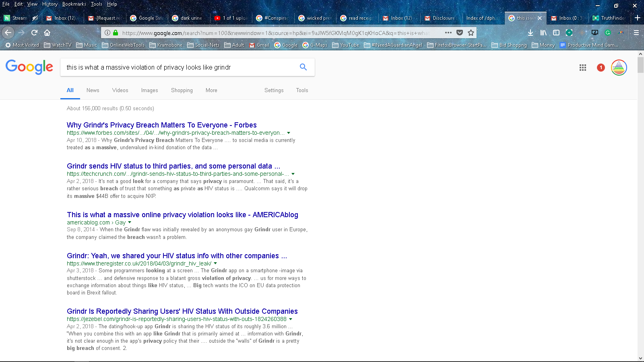Open the monitor extension icon in toolbar
Viewport: 644px width, 362px height.
(595, 33)
